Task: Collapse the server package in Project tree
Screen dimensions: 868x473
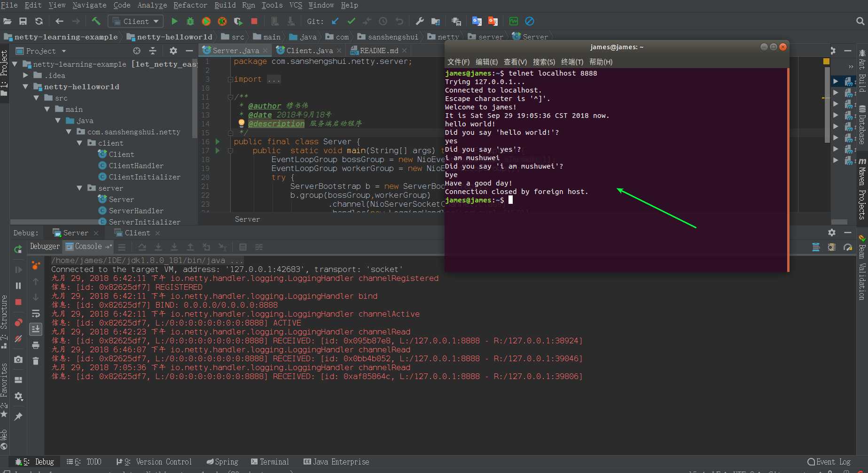Action: tap(79, 188)
